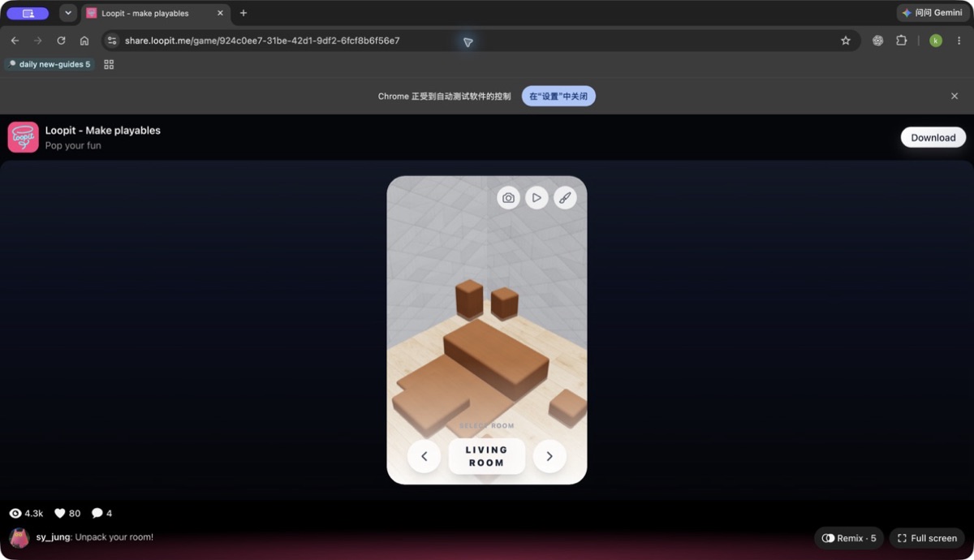Screen dimensions: 974x560
Task: Open the Remix option
Action: click(x=849, y=538)
